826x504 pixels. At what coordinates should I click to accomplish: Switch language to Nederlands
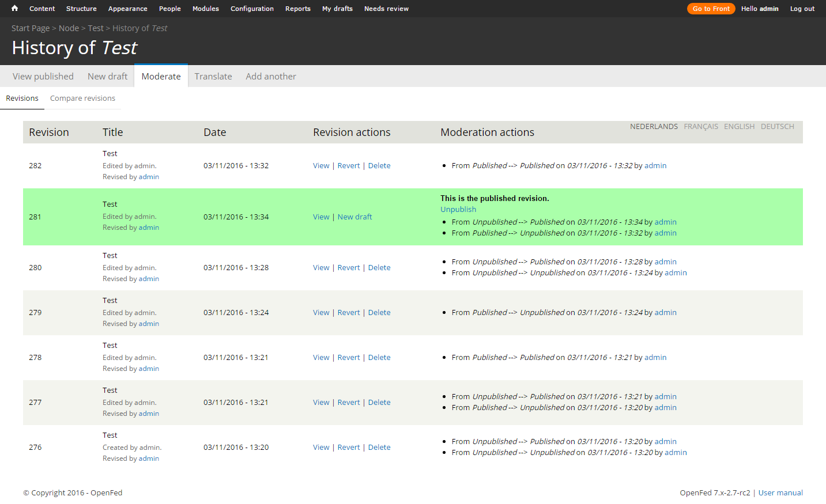click(x=654, y=127)
